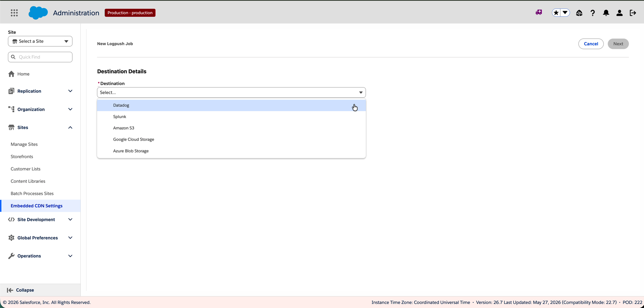Expand the Operations chevron

click(x=70, y=256)
